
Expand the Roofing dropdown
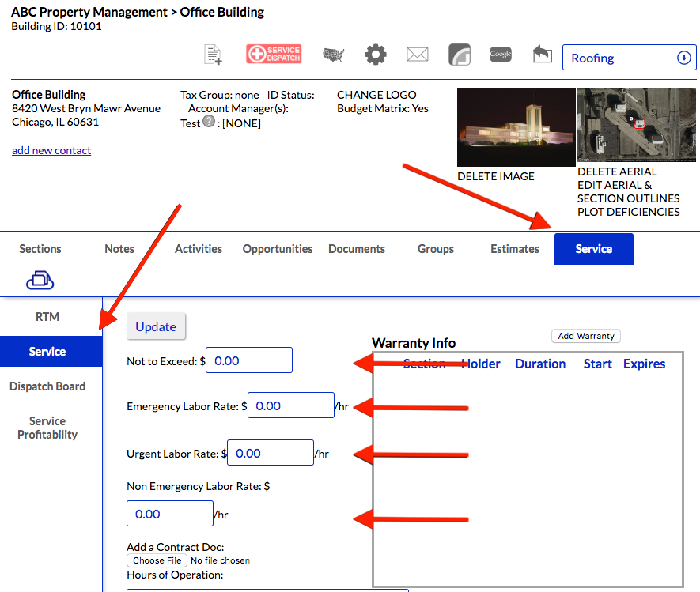629,58
